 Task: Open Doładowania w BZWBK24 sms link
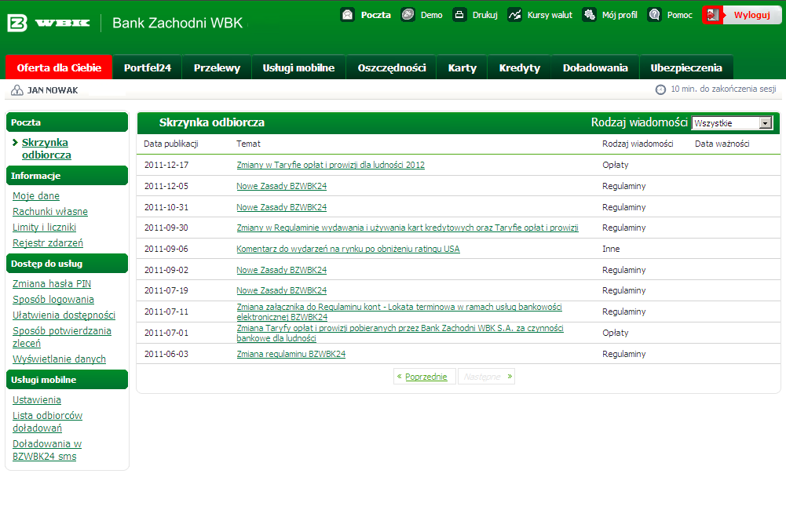(46, 450)
